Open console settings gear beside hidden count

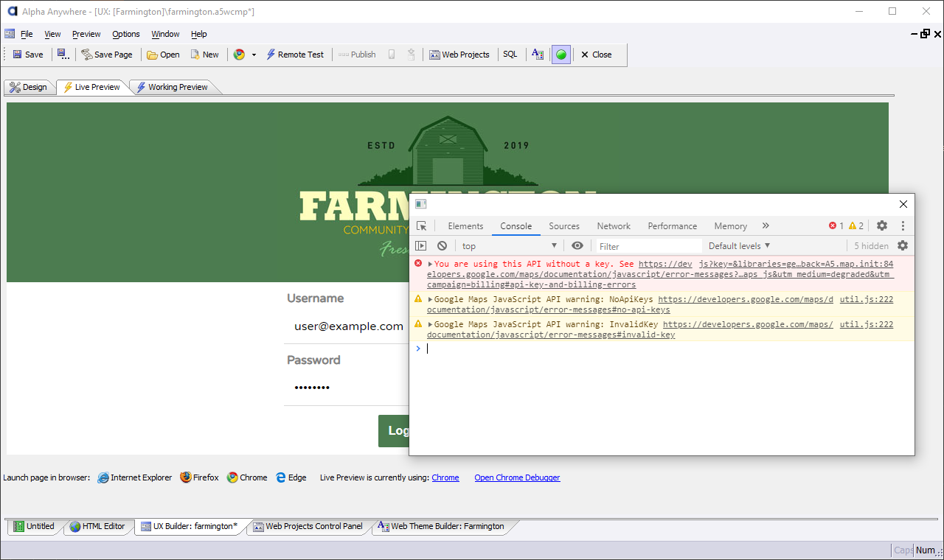click(x=903, y=246)
